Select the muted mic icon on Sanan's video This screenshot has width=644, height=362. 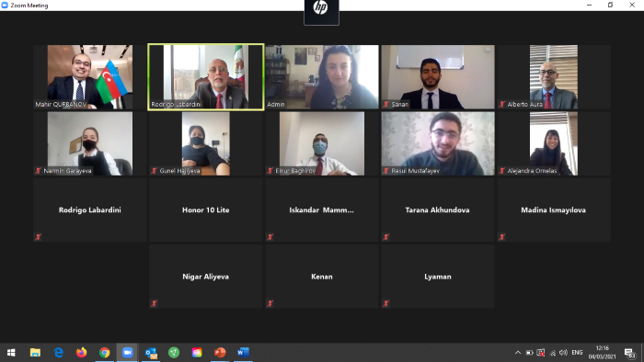point(385,105)
